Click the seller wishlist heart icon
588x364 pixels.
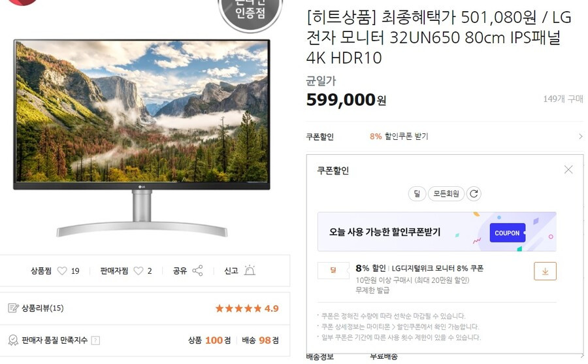pyautogui.click(x=139, y=271)
